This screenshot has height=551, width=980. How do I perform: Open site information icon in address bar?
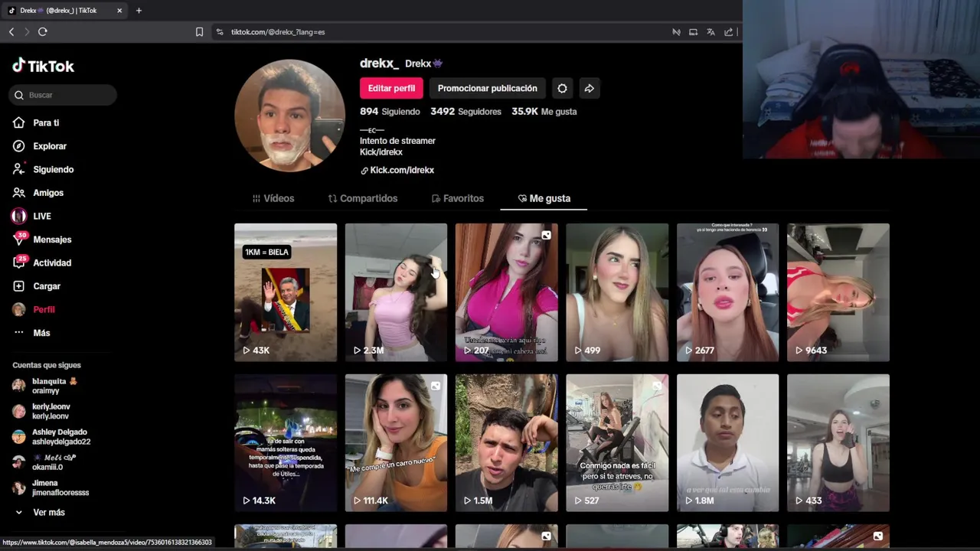tap(220, 32)
